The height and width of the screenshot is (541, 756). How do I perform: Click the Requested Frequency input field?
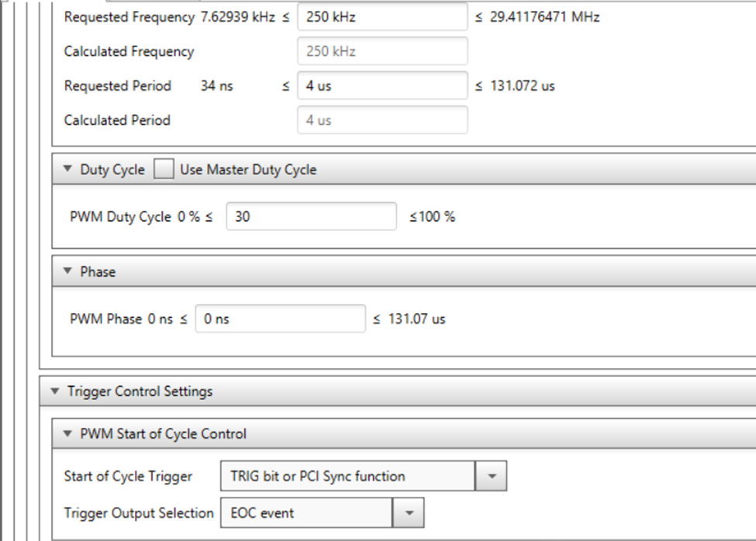382,17
